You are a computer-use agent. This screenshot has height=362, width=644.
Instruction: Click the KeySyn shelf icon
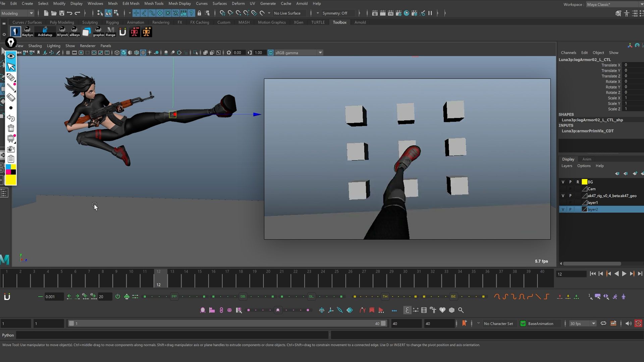[x=28, y=32]
